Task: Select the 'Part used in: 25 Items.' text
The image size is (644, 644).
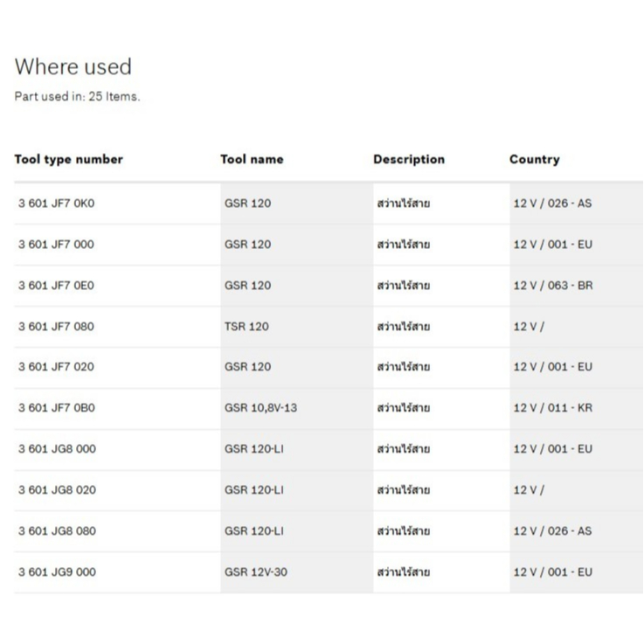Action: tap(77, 96)
